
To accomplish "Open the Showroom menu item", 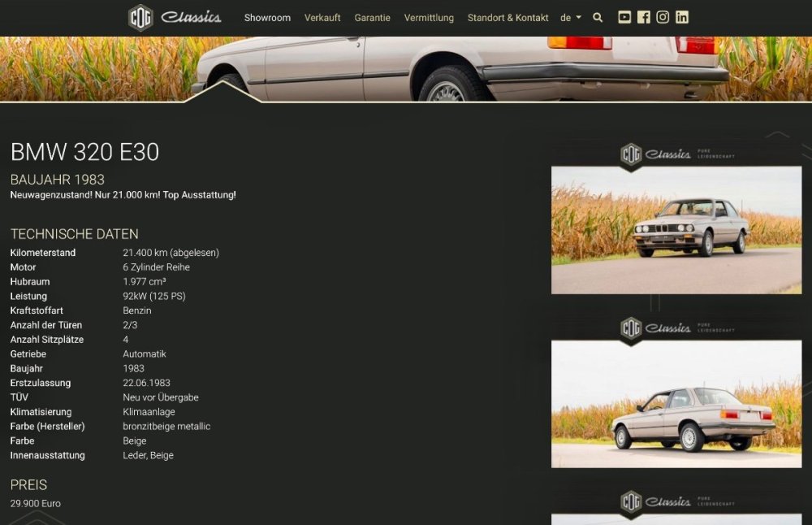I will coord(267,17).
